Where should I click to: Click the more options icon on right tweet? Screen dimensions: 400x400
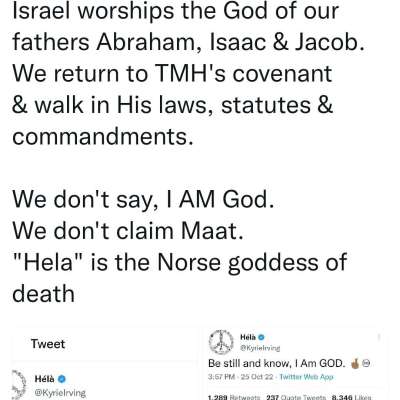coord(379,337)
